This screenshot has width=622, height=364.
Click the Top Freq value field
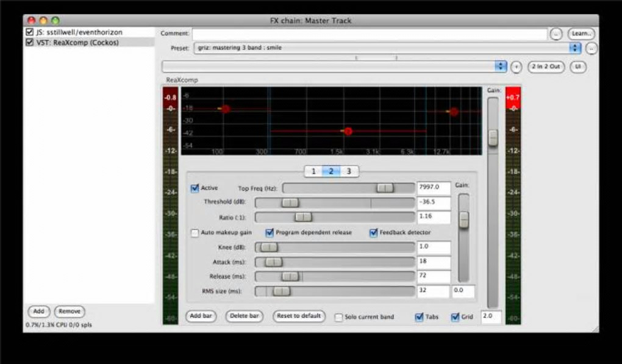click(x=433, y=188)
